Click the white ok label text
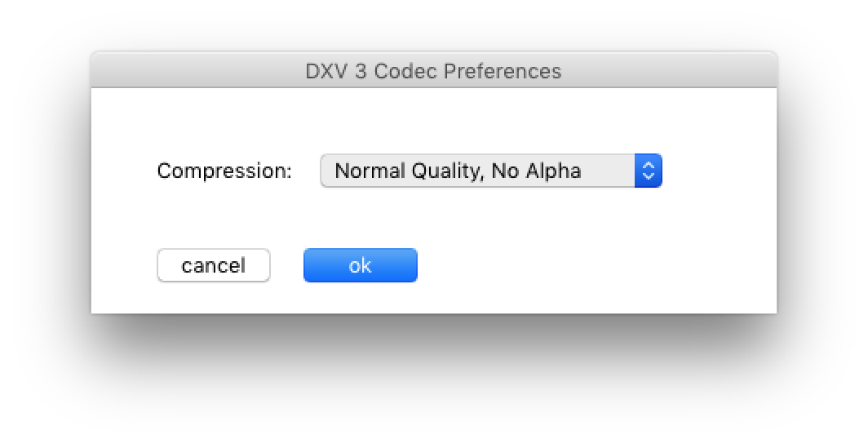Screen dimensions: 868x444 (360, 265)
